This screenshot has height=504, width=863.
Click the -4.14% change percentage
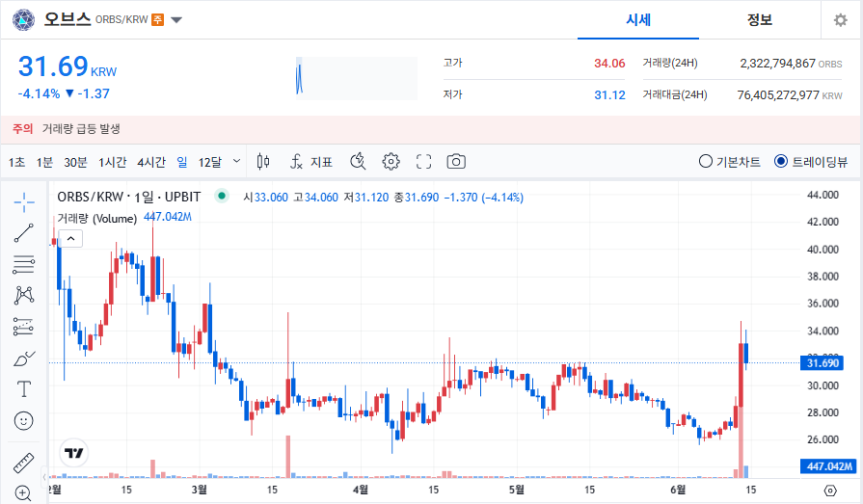click(39, 94)
